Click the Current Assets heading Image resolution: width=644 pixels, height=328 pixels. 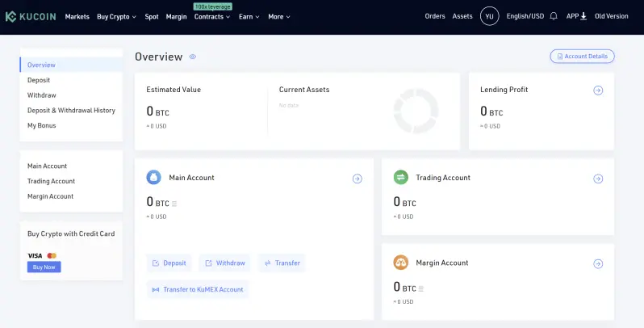click(304, 90)
